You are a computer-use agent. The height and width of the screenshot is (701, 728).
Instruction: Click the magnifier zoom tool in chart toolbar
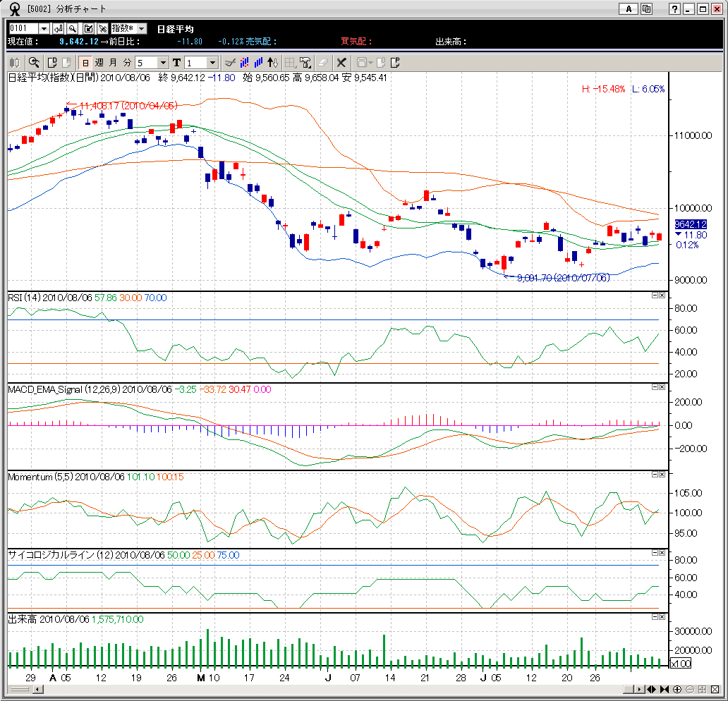click(34, 63)
